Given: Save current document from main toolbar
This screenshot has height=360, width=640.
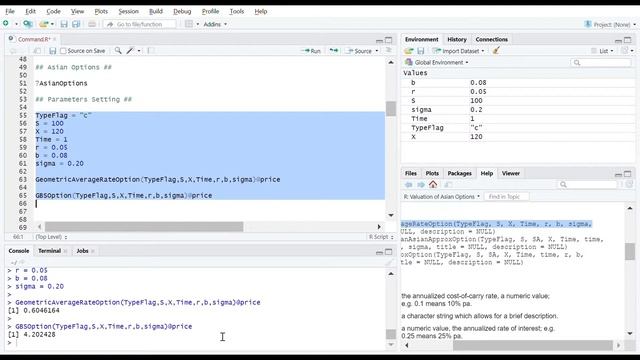Looking at the screenshot, I should point(64,24).
